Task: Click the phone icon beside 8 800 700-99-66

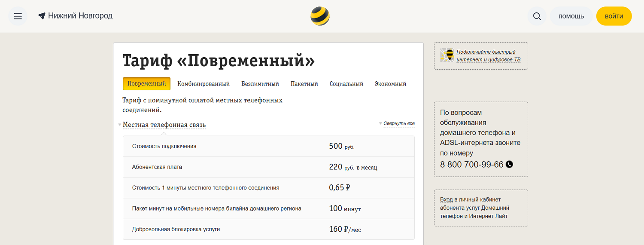Action: tap(509, 164)
